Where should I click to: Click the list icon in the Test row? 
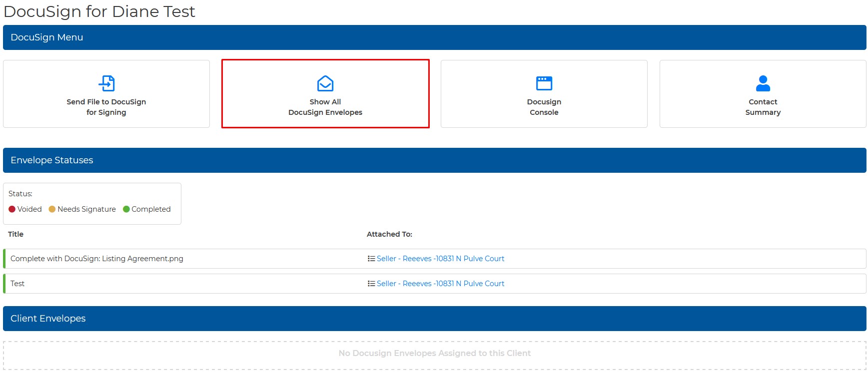[x=371, y=284]
